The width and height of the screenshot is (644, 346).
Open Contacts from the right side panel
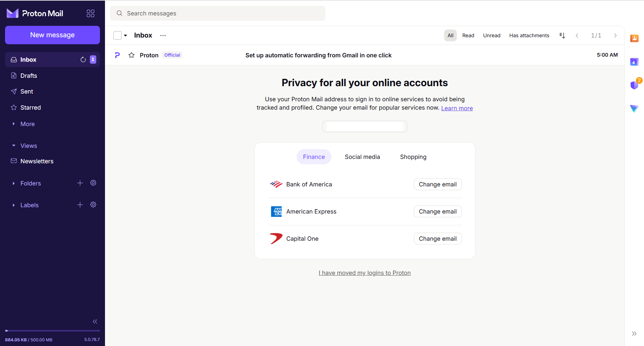coord(634,38)
